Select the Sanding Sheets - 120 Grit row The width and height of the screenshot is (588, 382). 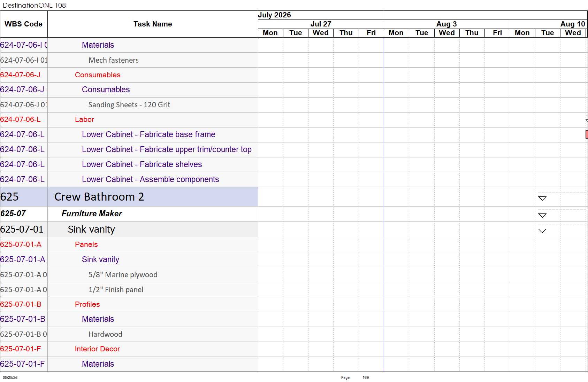129,105
